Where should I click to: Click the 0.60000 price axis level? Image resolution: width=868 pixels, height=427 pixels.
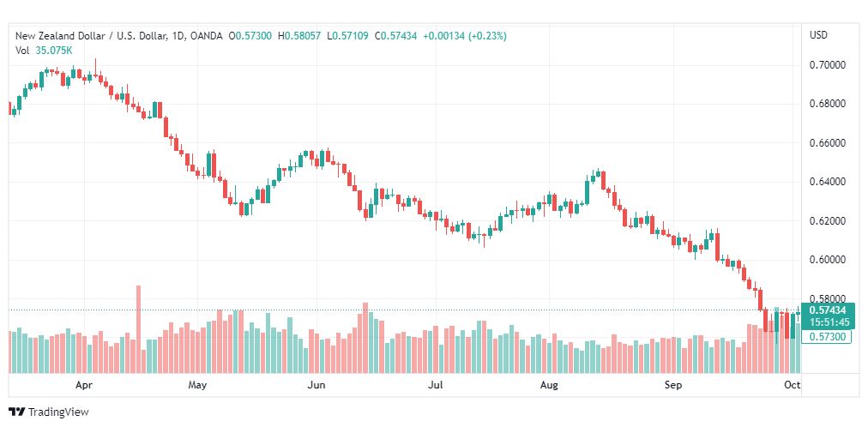(827, 260)
